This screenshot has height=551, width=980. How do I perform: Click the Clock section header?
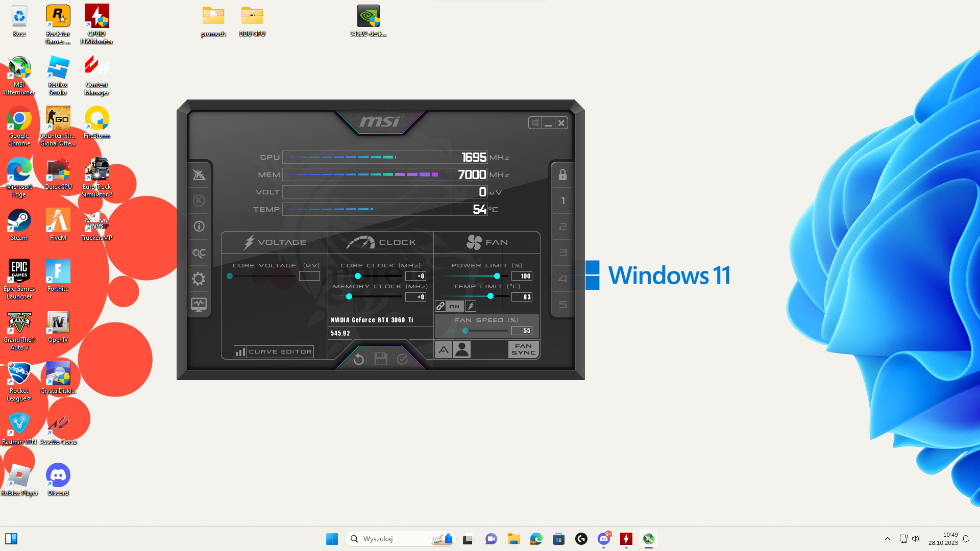[x=381, y=242]
